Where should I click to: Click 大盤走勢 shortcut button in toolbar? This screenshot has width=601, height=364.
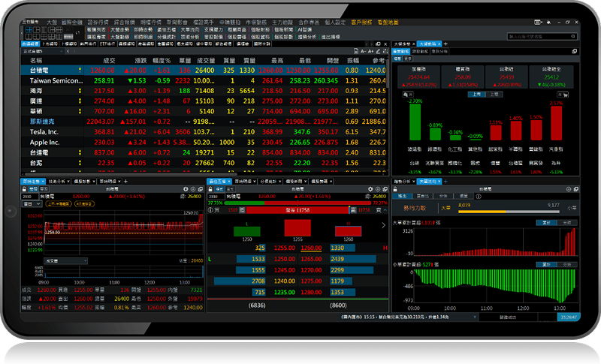[119, 29]
